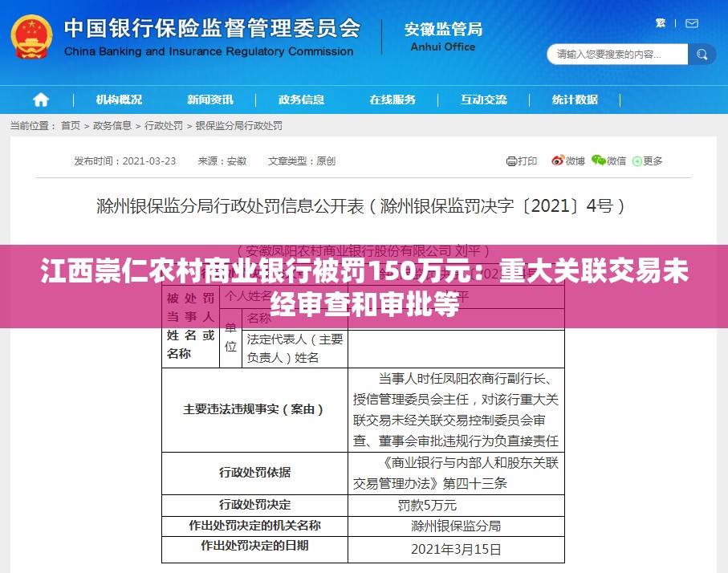Click the home icon in navigation bar
This screenshot has height=573, width=728.
40,100
